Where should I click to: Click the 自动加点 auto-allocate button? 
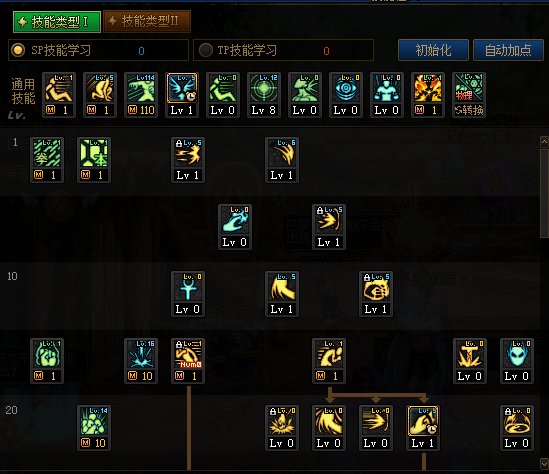point(508,50)
